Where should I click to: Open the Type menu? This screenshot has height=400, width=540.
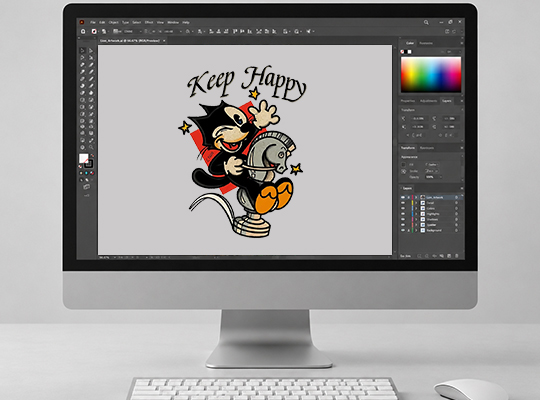tap(125, 22)
